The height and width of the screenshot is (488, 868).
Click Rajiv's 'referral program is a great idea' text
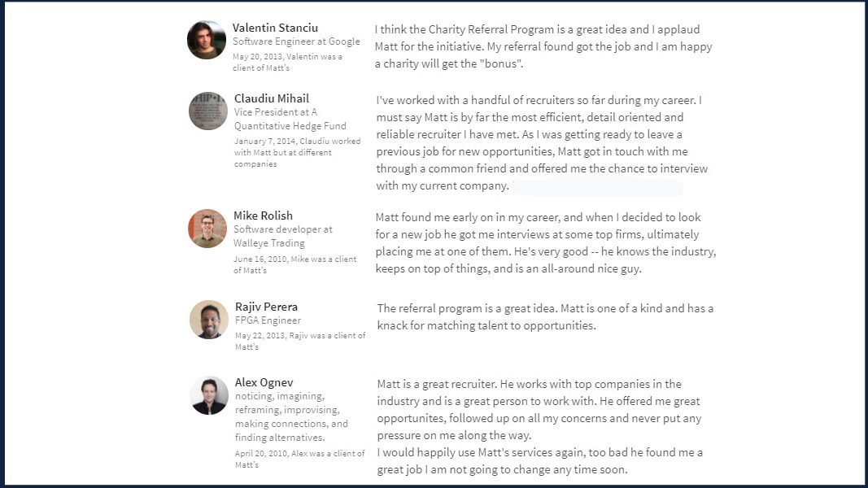tap(545, 317)
